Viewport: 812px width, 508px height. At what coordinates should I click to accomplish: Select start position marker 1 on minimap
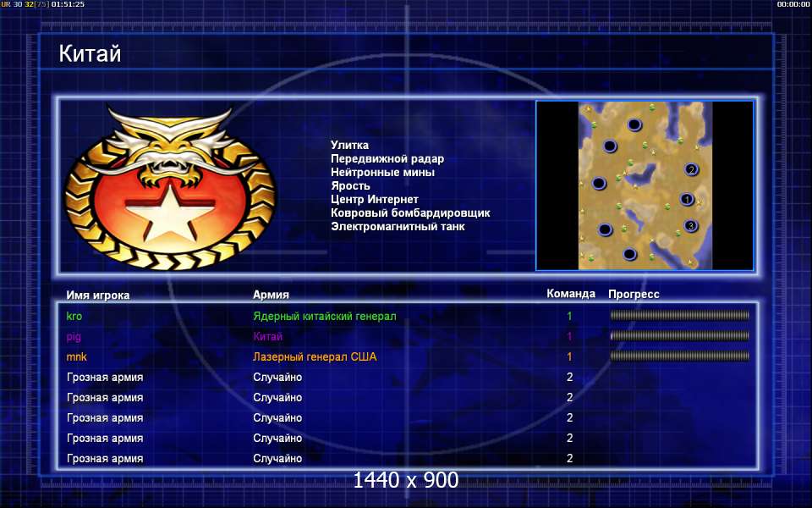click(687, 199)
